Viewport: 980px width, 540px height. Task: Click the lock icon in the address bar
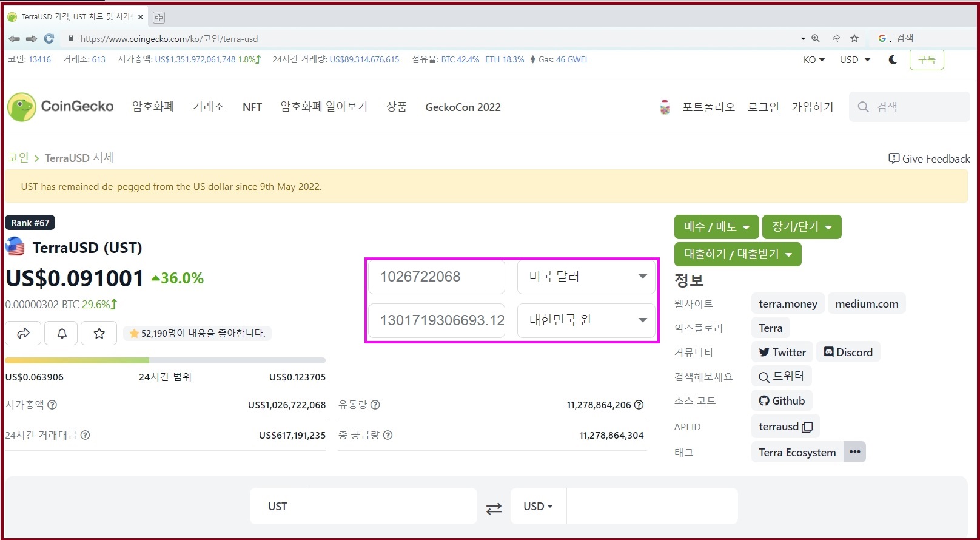[x=71, y=38]
